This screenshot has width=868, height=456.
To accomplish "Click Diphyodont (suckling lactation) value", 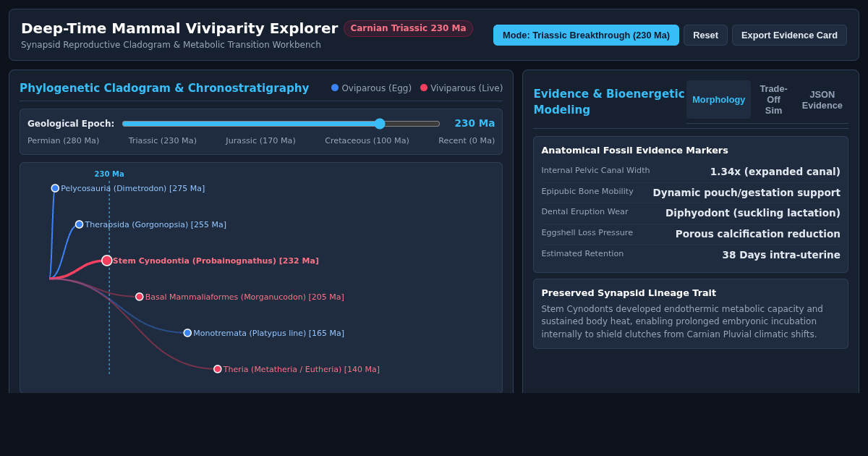I will pos(753,213).
